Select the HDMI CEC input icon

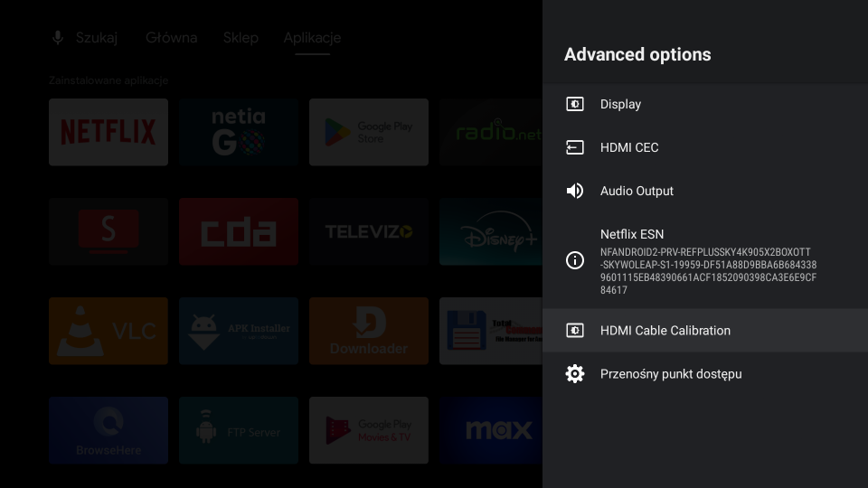[x=575, y=147]
